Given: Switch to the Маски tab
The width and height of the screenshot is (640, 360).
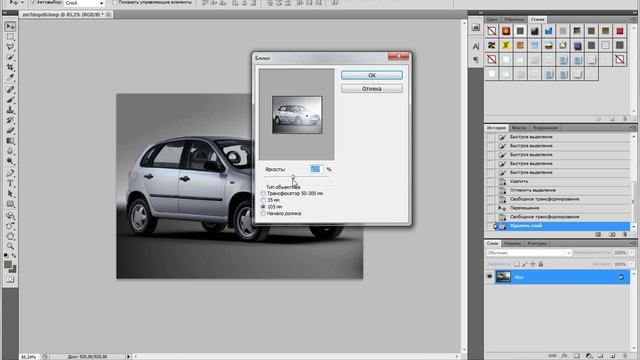Looking at the screenshot, I should (x=519, y=128).
